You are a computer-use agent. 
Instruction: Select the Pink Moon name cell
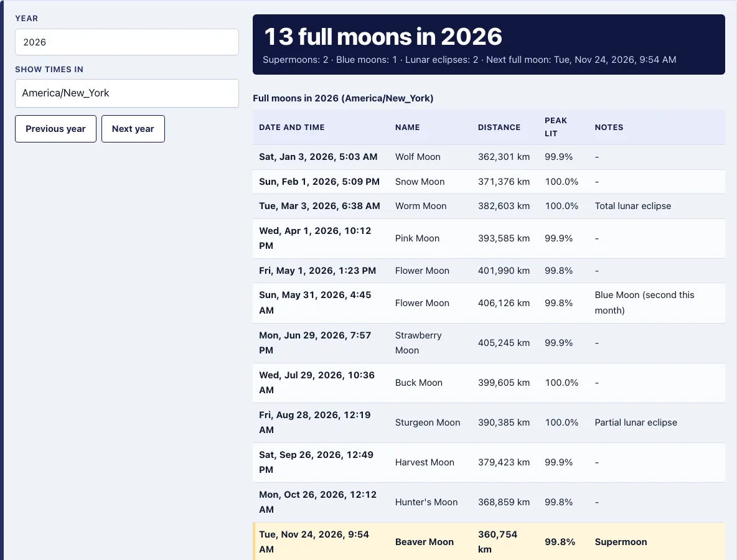(x=418, y=238)
